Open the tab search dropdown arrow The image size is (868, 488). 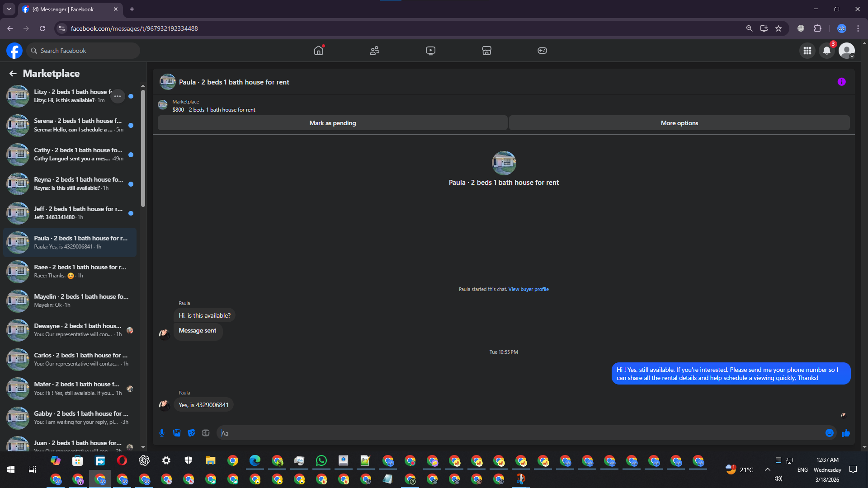tap(9, 9)
